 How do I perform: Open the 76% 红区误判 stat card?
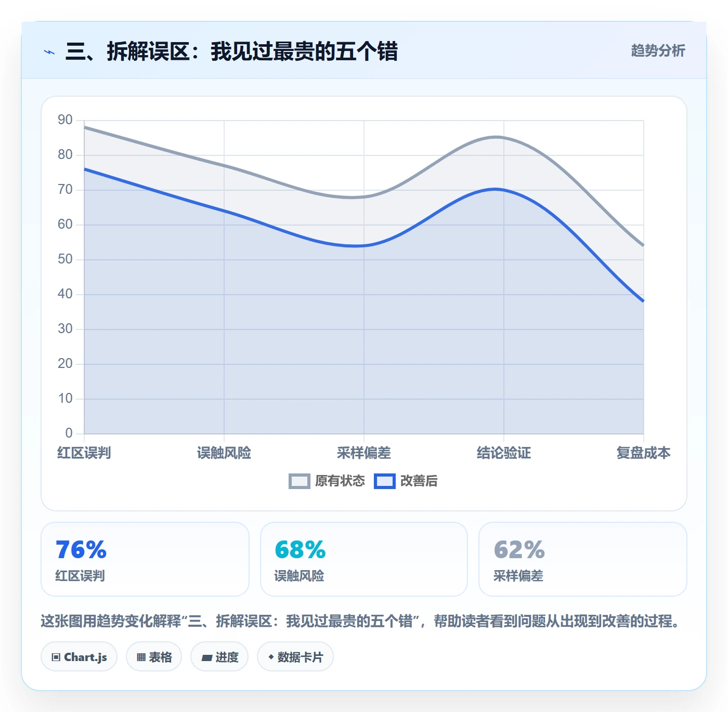(145, 559)
